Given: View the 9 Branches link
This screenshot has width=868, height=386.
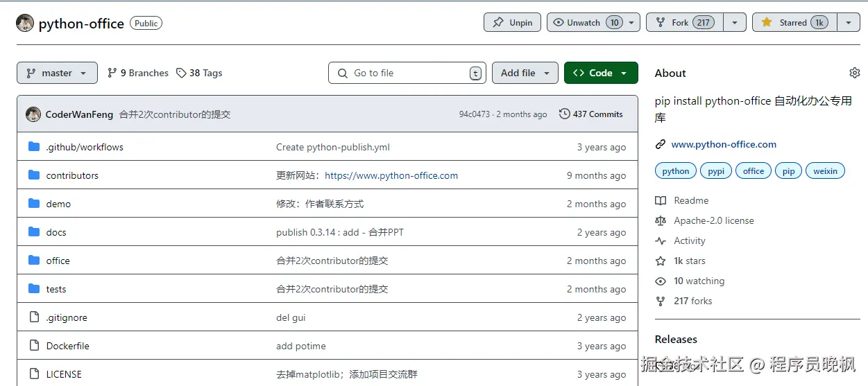Looking at the screenshot, I should (138, 73).
